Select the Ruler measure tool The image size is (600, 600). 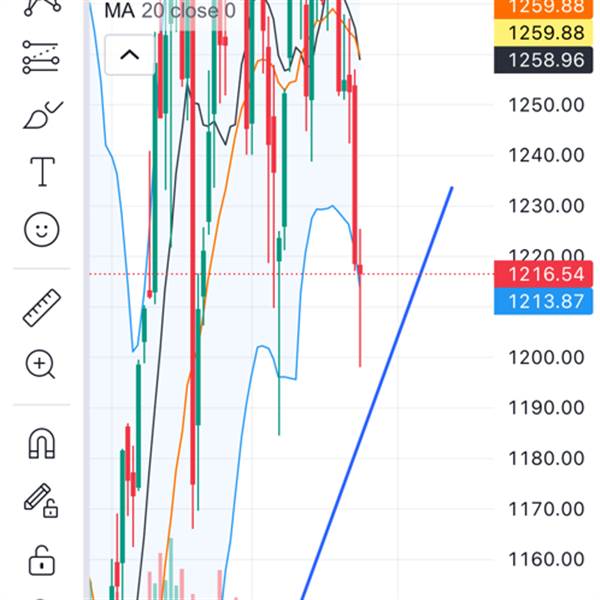[42, 308]
